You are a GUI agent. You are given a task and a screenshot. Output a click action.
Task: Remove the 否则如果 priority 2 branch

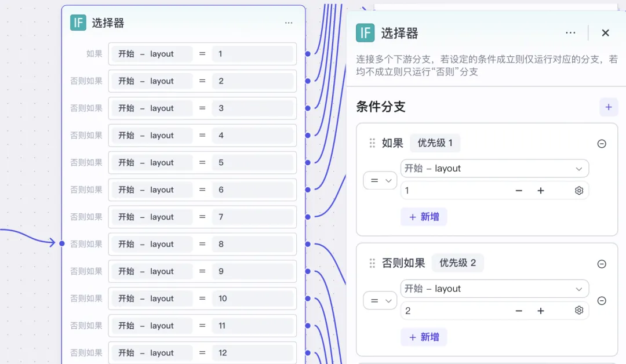[602, 264]
